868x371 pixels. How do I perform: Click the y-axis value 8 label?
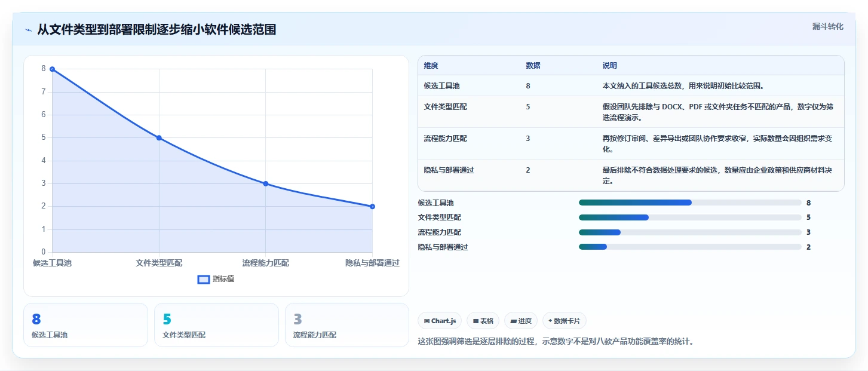(43, 69)
